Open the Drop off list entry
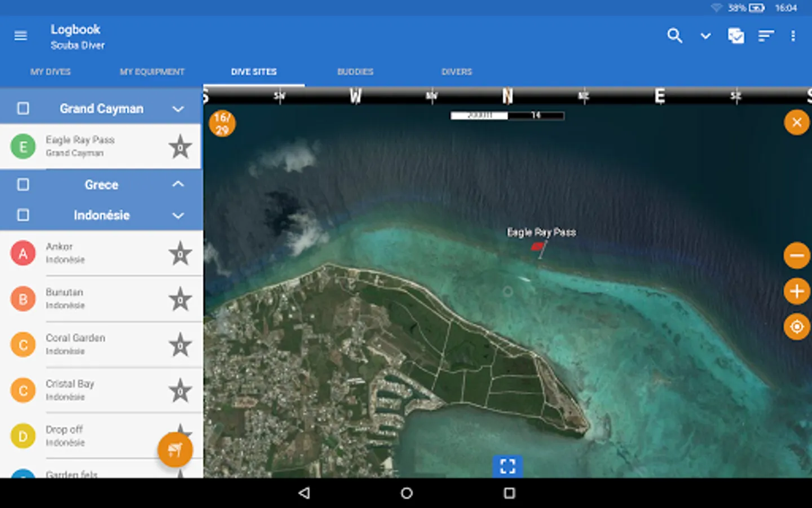Screen dimensions: 812x508 click(x=101, y=436)
